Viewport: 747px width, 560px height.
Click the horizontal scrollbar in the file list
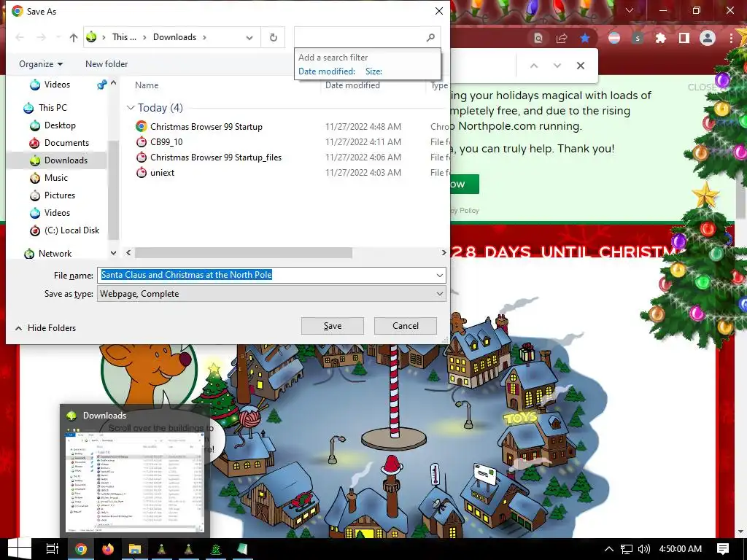point(244,253)
